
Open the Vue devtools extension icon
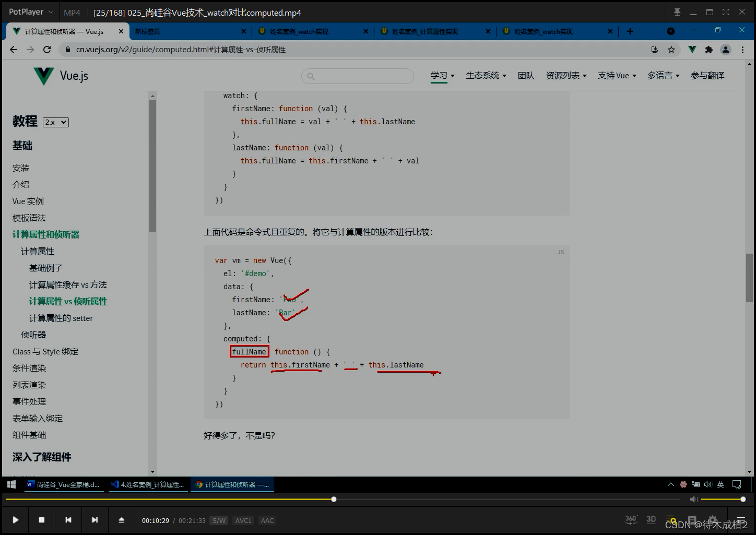click(692, 50)
